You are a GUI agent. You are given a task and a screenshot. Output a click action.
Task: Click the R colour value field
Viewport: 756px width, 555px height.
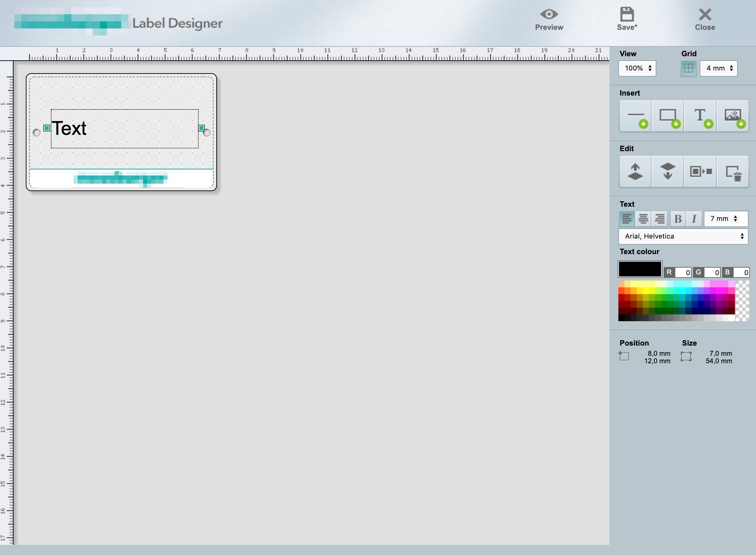pos(683,272)
